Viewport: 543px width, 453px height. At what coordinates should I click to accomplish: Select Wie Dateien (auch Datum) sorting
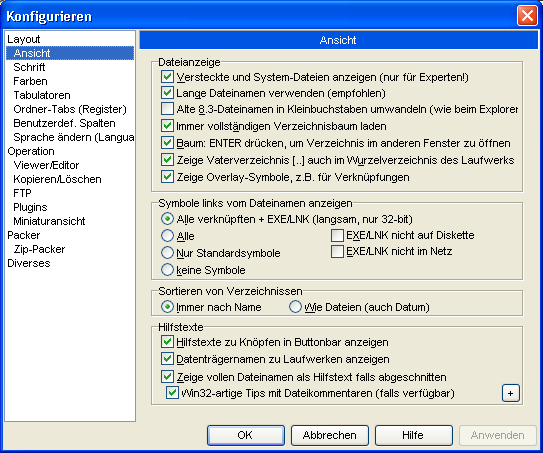(295, 307)
